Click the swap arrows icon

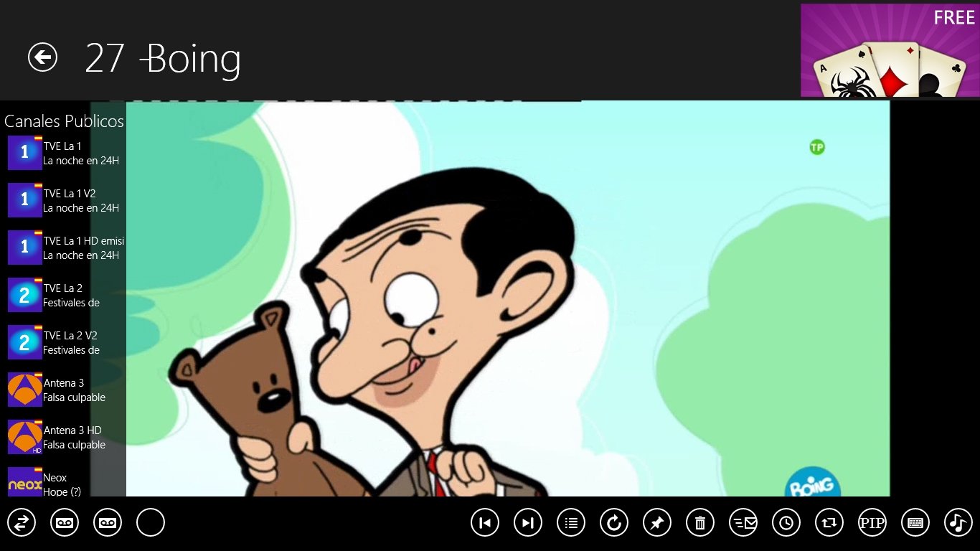pyautogui.click(x=22, y=523)
